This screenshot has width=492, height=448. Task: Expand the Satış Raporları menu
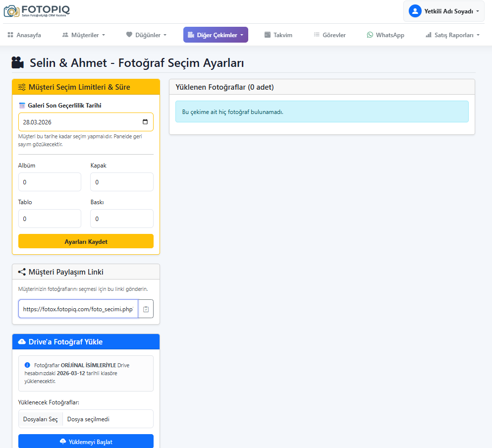pyautogui.click(x=452, y=35)
